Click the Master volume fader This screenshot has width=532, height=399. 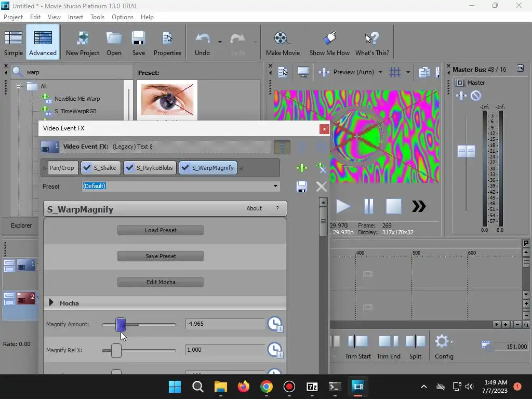466,151
